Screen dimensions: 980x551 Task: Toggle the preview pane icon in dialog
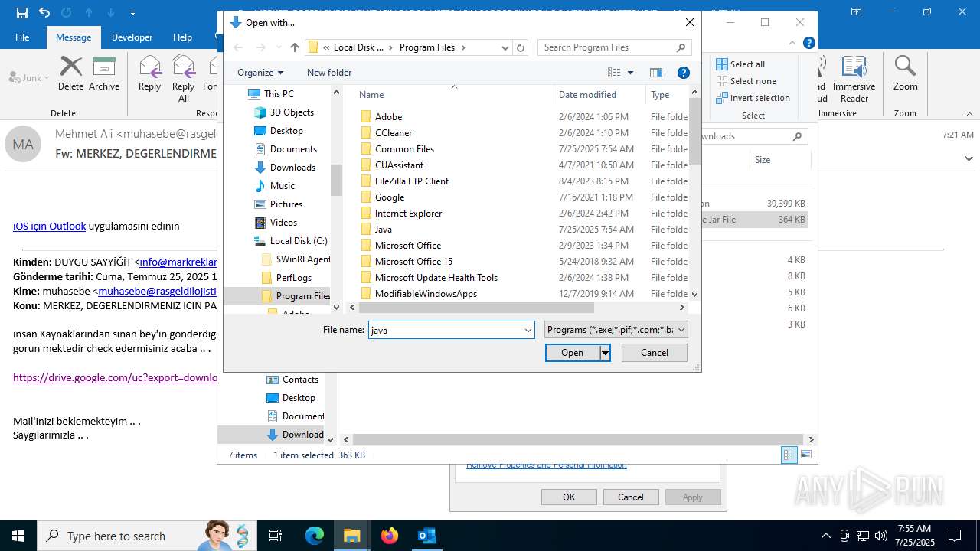point(656,73)
